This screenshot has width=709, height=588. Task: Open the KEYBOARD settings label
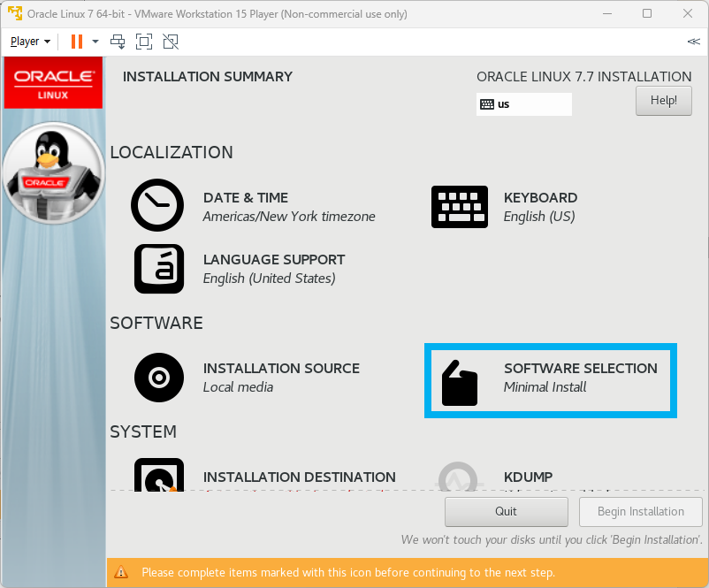click(x=540, y=198)
